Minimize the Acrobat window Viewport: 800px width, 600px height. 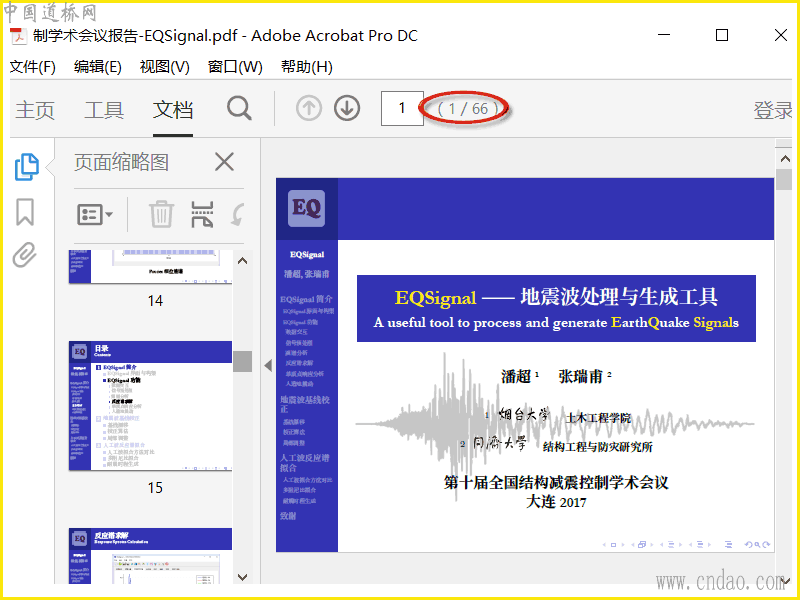pos(664,35)
